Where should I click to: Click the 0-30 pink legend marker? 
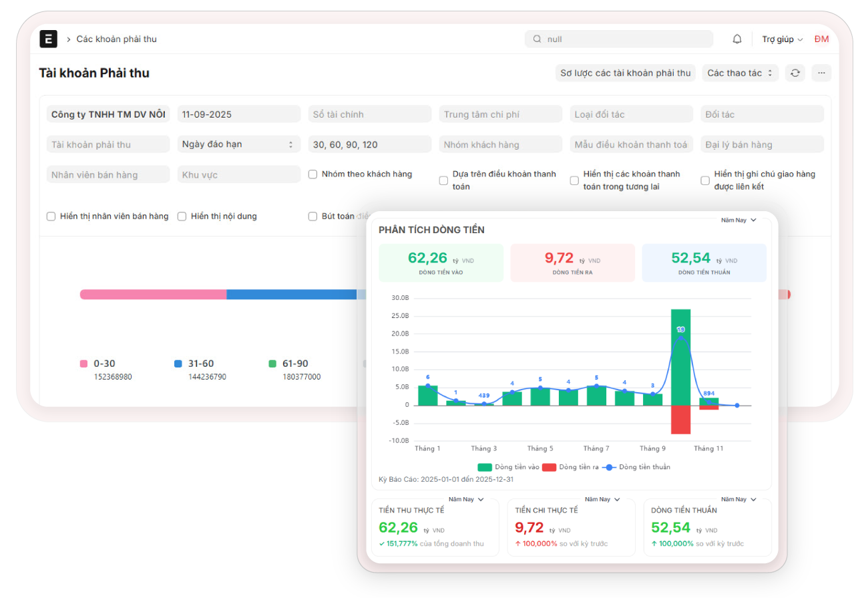pyautogui.click(x=84, y=364)
